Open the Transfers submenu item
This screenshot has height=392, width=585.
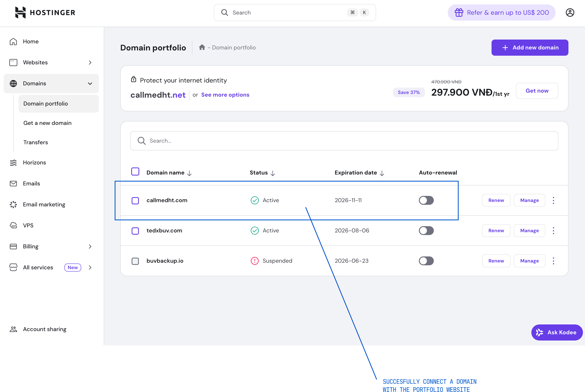[36, 142]
